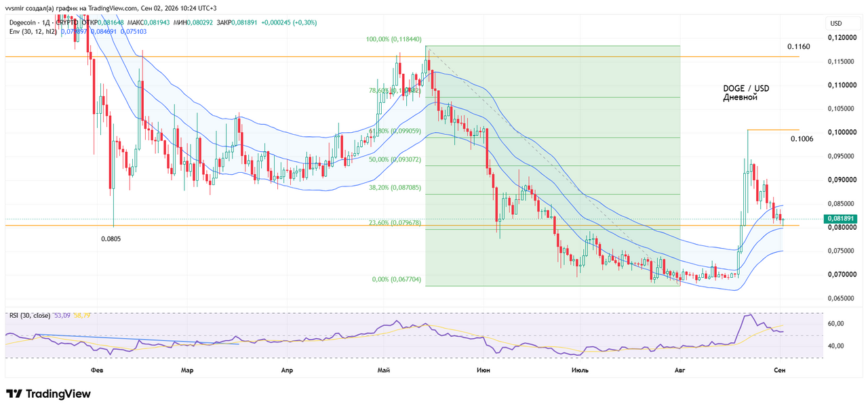Click the current price tag 0,081891
The image size is (868, 410).
click(840, 219)
